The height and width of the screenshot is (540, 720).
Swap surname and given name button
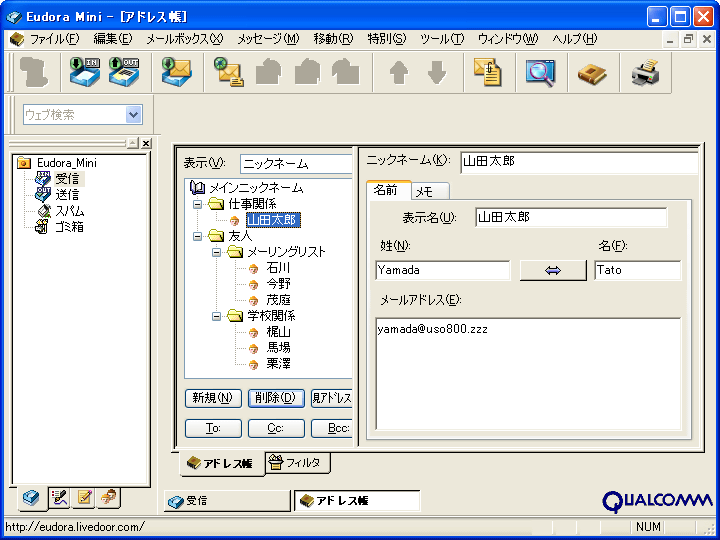pyautogui.click(x=553, y=270)
